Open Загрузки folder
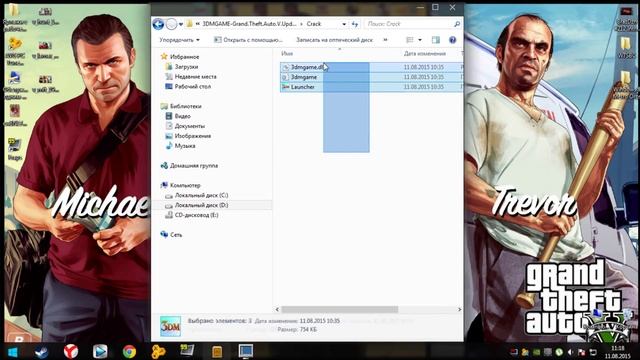 (182, 67)
